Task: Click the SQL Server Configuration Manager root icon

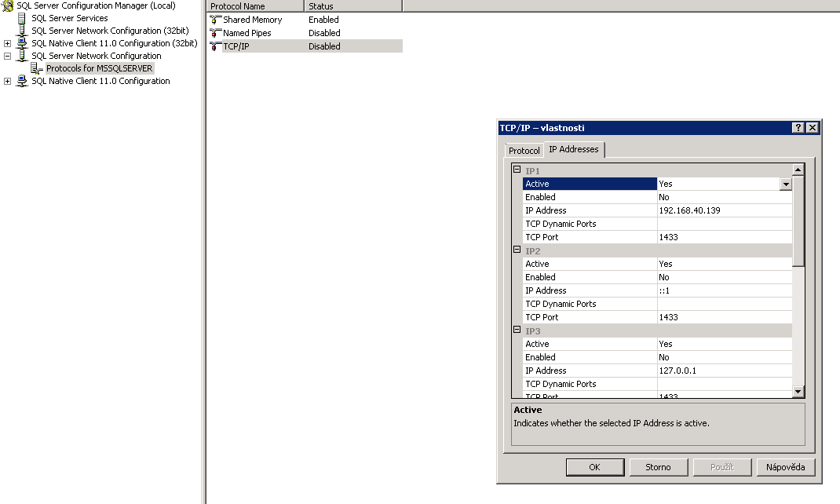Action: tap(8, 6)
